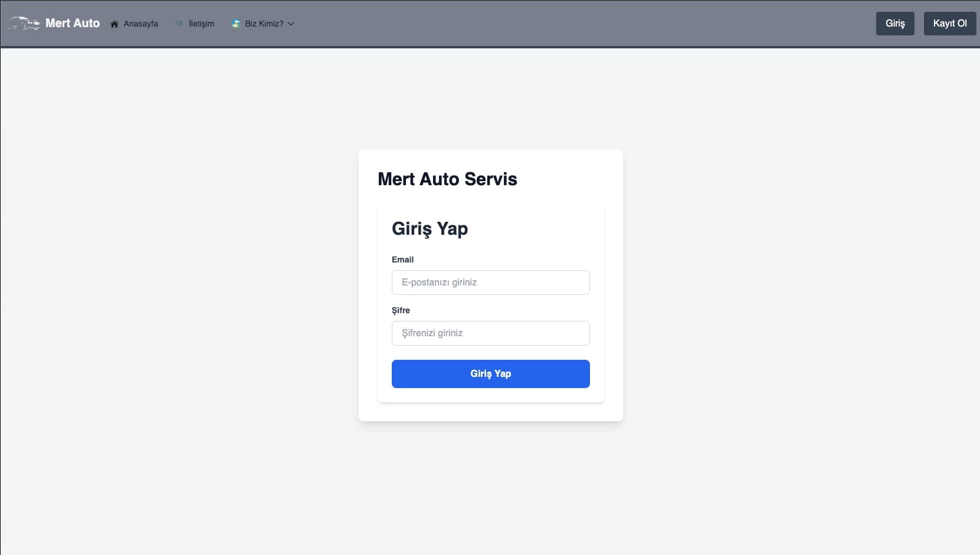
Task: Click the globe icon beside Biz Kimiz?
Action: 236,24
